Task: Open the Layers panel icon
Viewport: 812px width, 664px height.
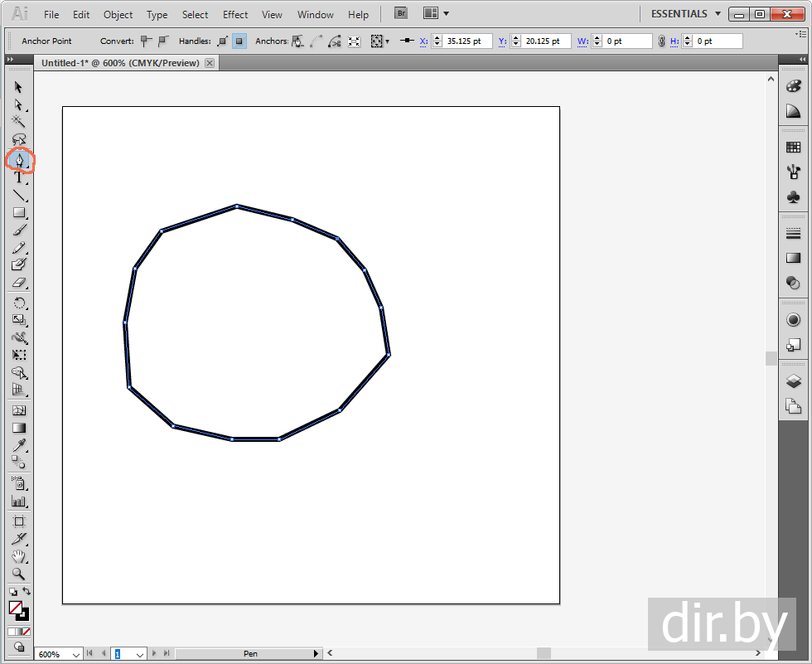Action: tap(793, 381)
